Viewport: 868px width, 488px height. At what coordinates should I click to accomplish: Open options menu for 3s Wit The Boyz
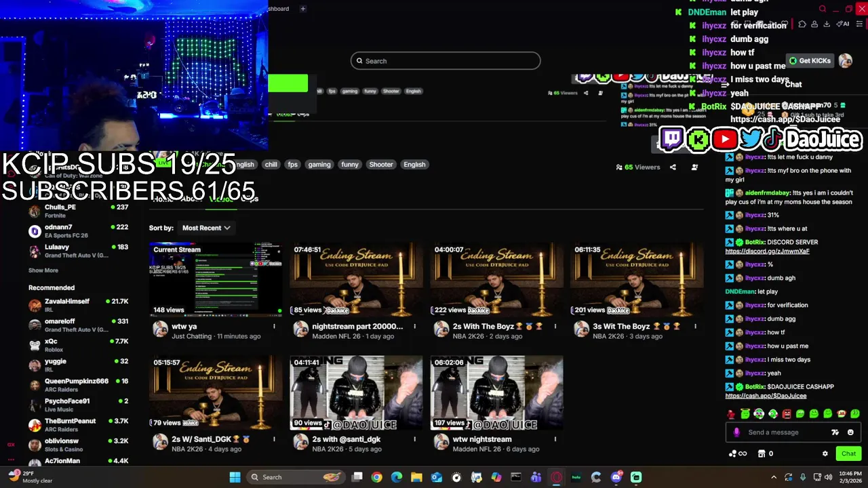695,327
